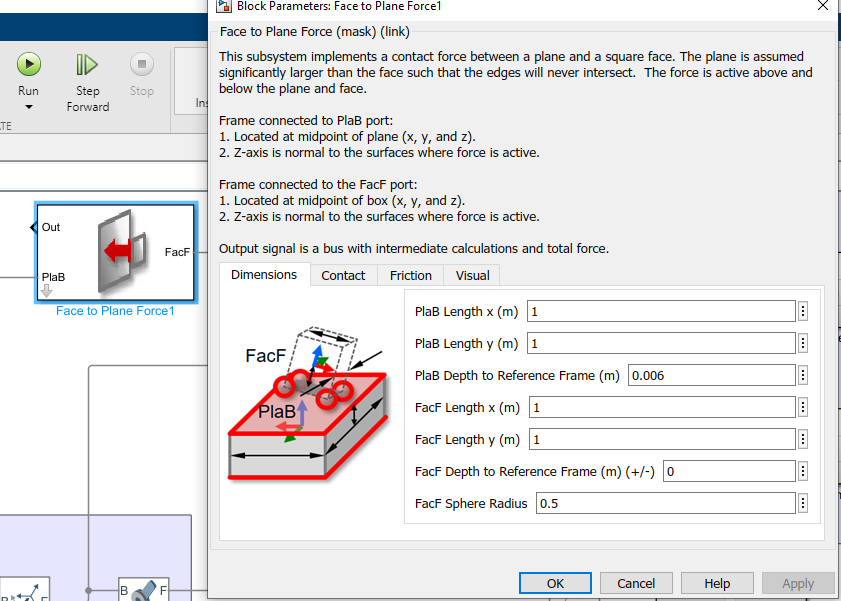Switch to the Friction tab
Viewport: 841px width, 601px height.
coord(410,276)
